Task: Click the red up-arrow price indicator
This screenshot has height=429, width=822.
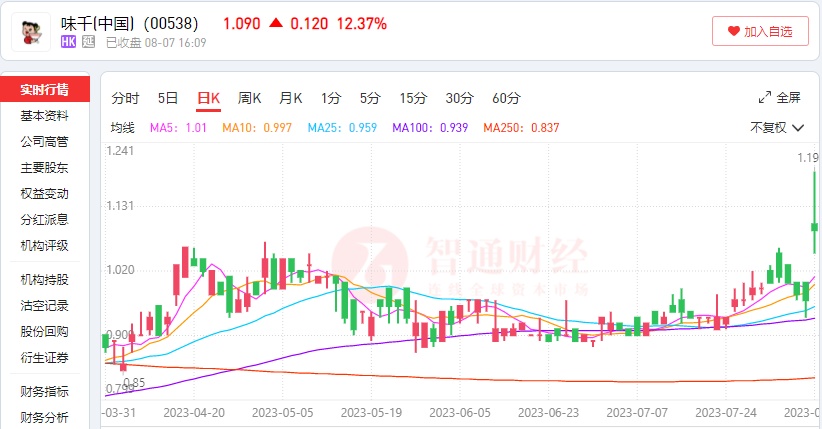Action: 276,23
